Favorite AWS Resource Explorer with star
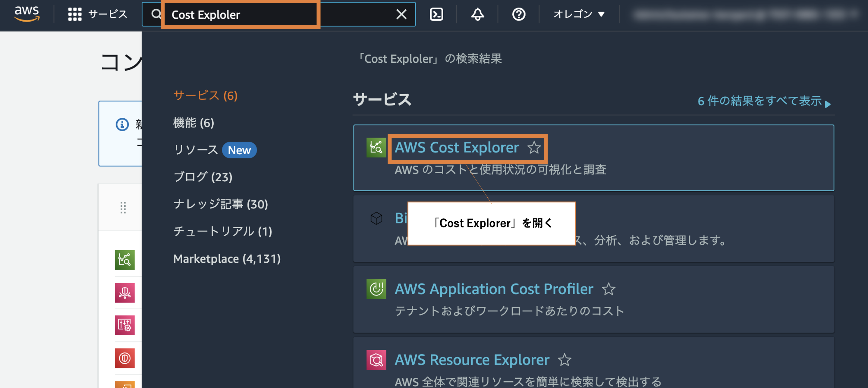 click(x=565, y=360)
